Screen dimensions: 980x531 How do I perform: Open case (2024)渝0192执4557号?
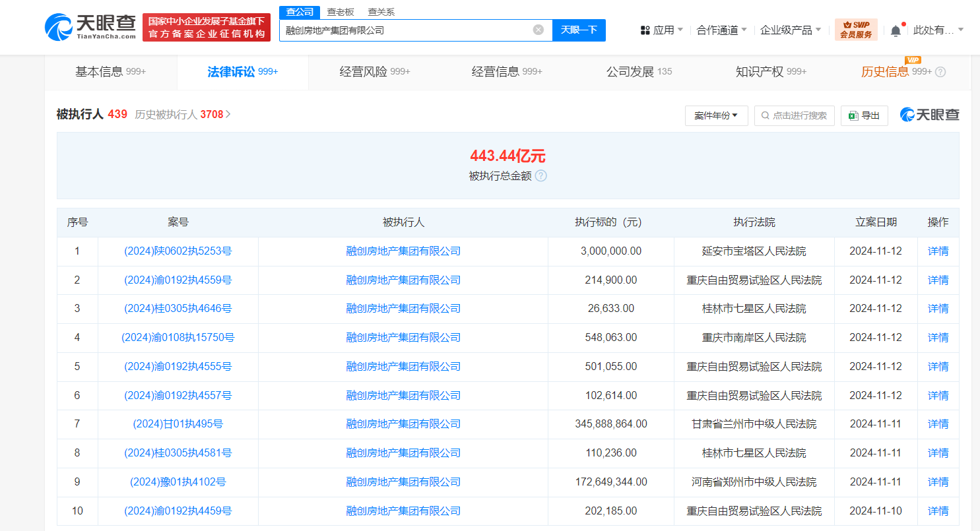tap(178, 396)
